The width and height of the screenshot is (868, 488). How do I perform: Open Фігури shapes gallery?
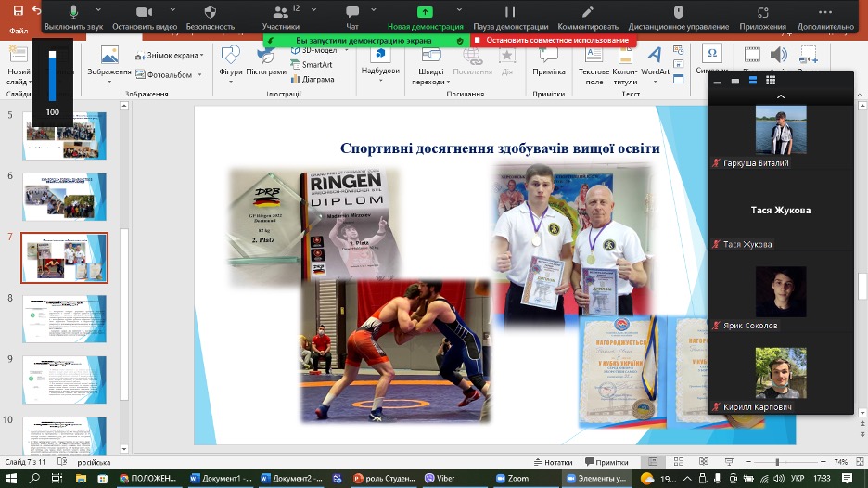click(231, 63)
